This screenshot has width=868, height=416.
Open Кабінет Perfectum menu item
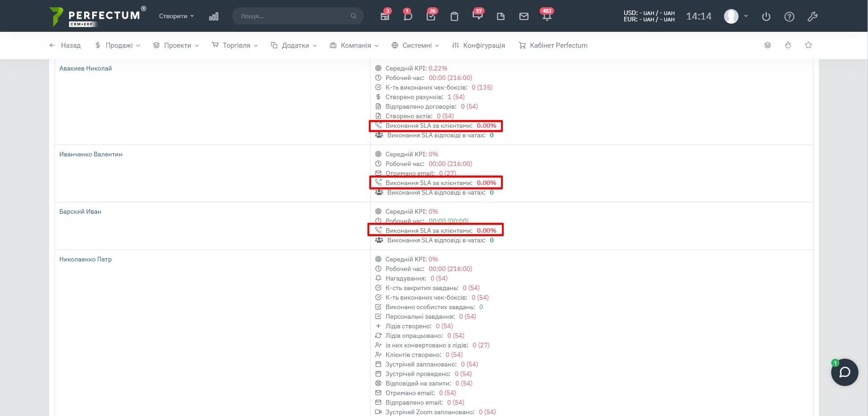(553, 45)
